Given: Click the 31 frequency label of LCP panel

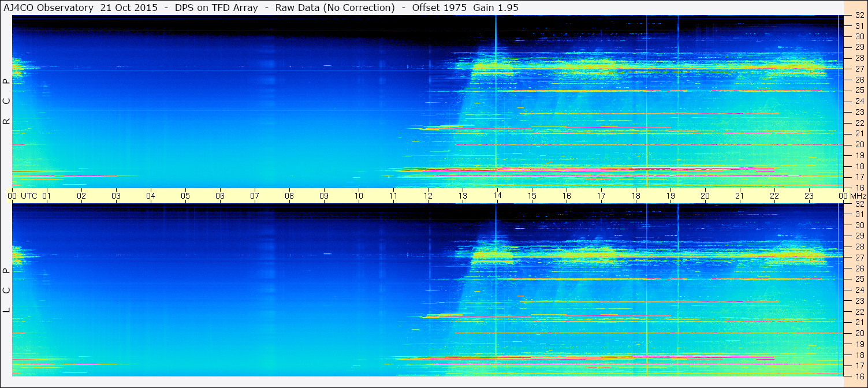Looking at the screenshot, I should (859, 214).
